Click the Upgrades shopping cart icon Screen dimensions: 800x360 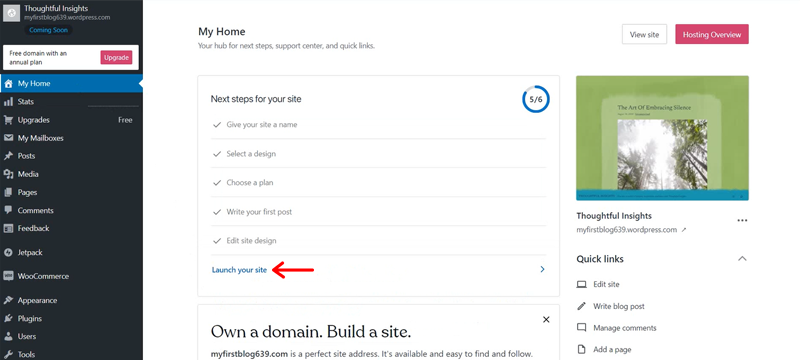[8, 120]
